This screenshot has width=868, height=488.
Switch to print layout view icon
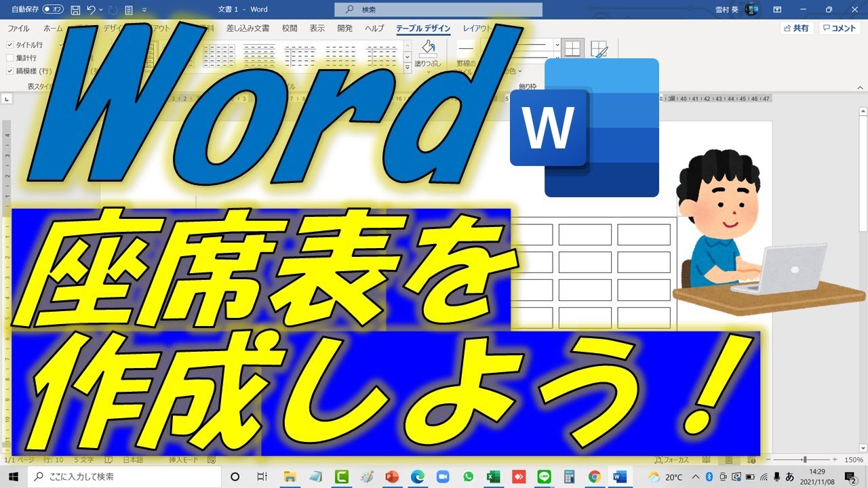point(729,460)
